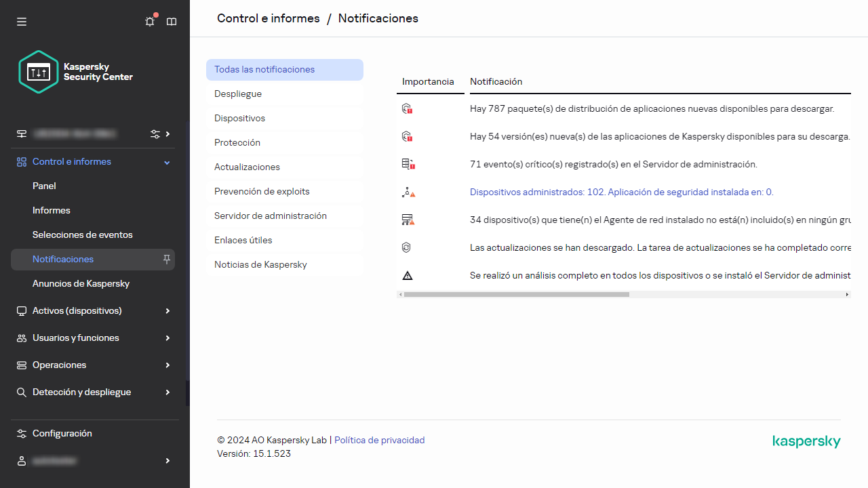Click the Kaspersky footer logo

pos(806,442)
